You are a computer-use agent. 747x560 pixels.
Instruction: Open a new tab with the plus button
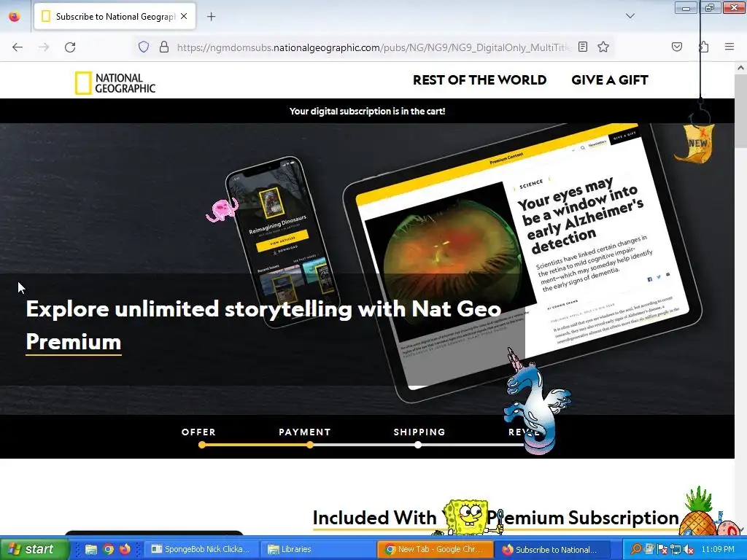coord(211,16)
